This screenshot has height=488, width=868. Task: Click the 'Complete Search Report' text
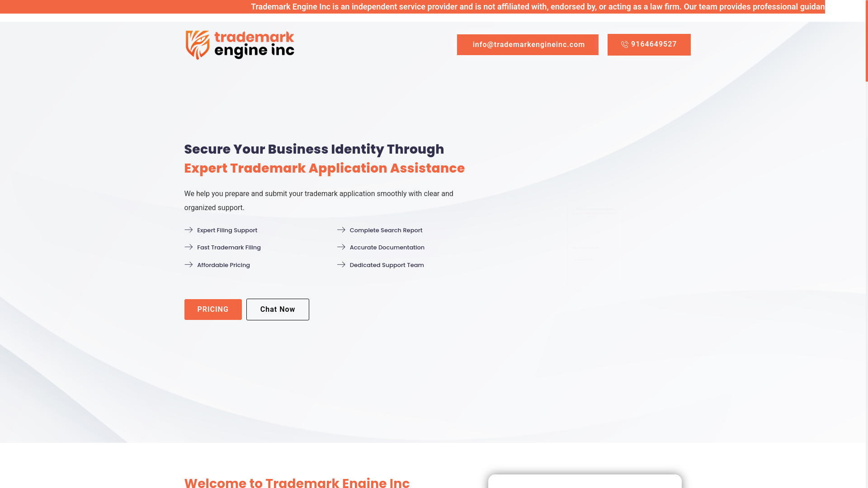pos(386,230)
